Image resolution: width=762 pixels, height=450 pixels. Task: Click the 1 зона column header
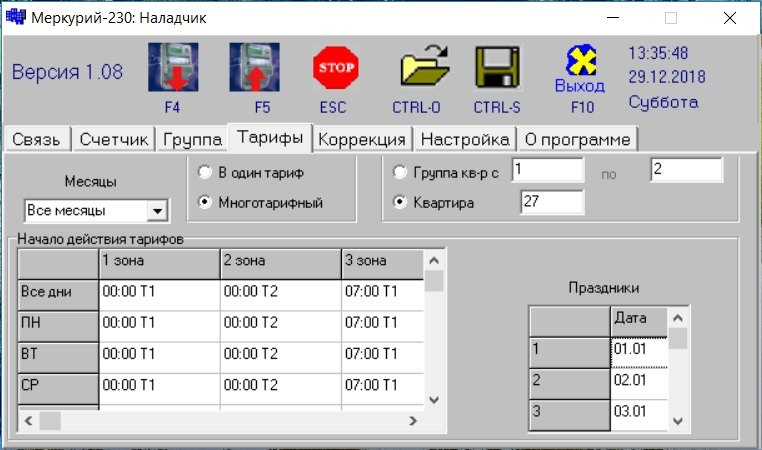point(159,264)
